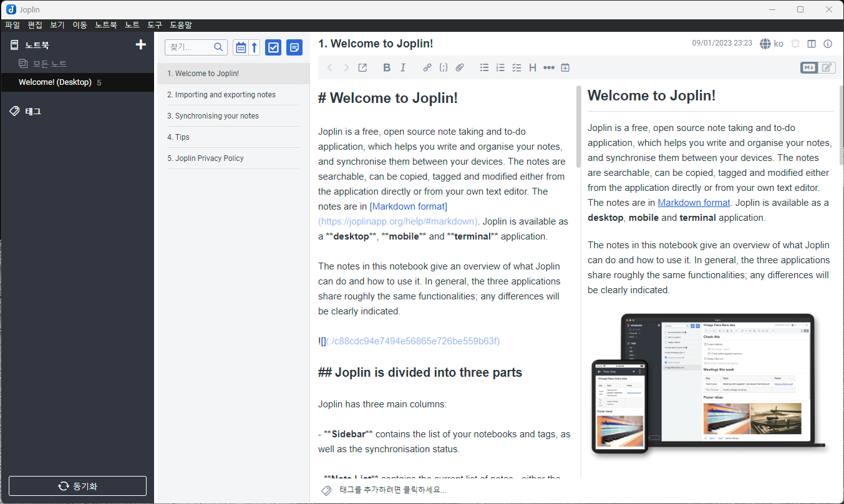Create a new to-do with checkbox button
Screen dimensions: 844x504
pos(273,47)
